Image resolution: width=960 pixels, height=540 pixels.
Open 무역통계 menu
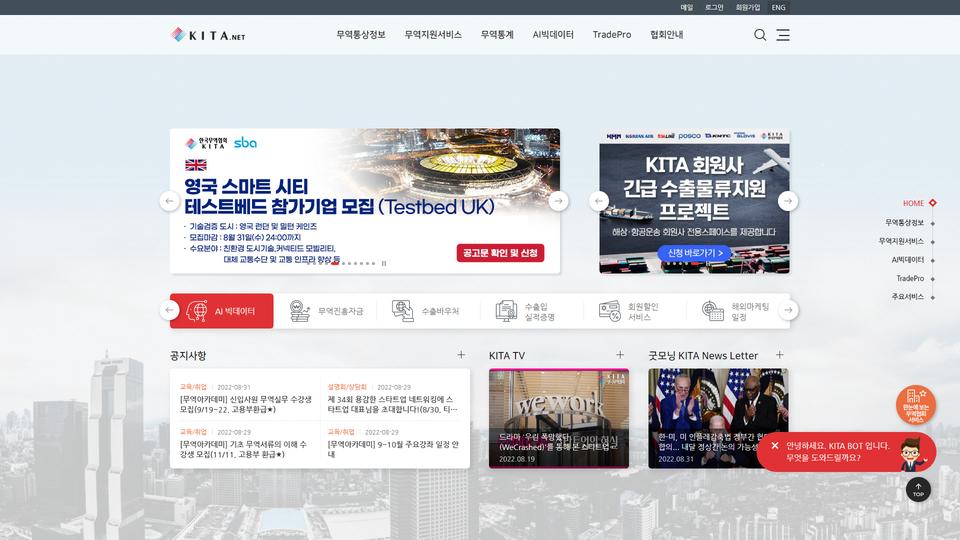coord(497,35)
